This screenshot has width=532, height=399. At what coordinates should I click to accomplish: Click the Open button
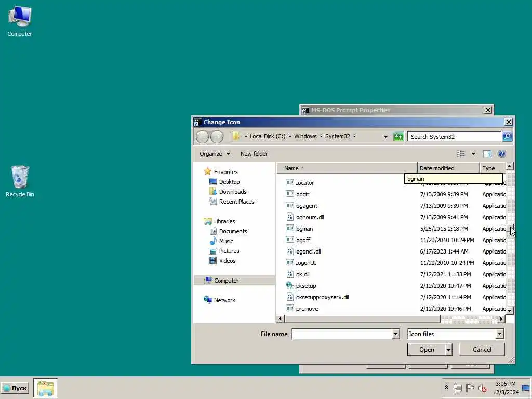[426, 350]
